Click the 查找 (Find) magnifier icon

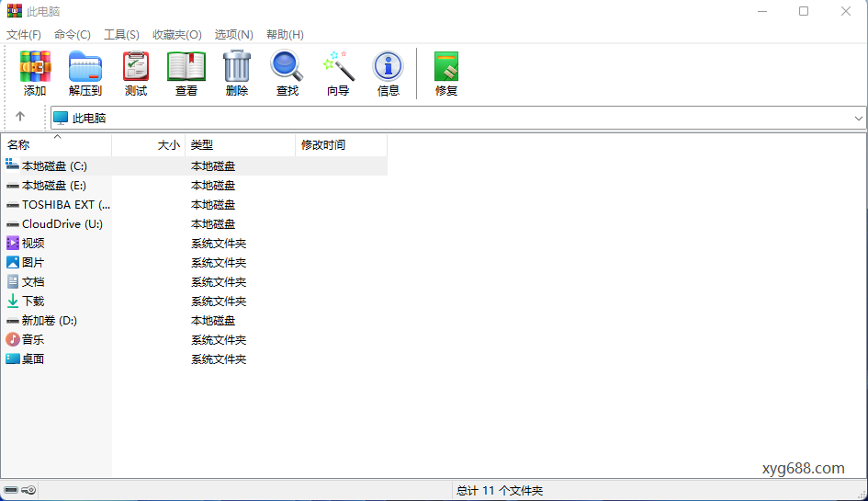pos(287,66)
